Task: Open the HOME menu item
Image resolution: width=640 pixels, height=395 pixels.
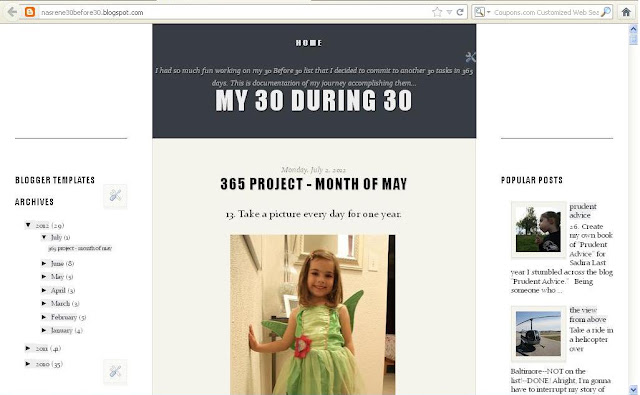Action: tap(309, 43)
